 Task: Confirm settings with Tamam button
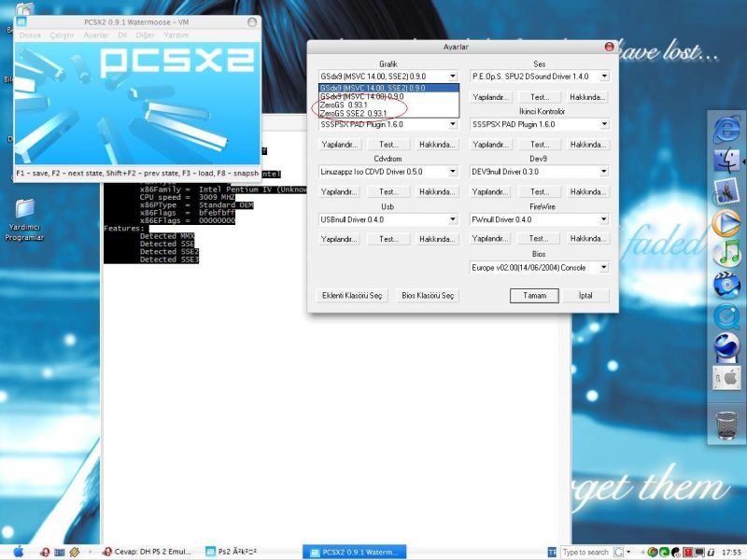pos(534,296)
